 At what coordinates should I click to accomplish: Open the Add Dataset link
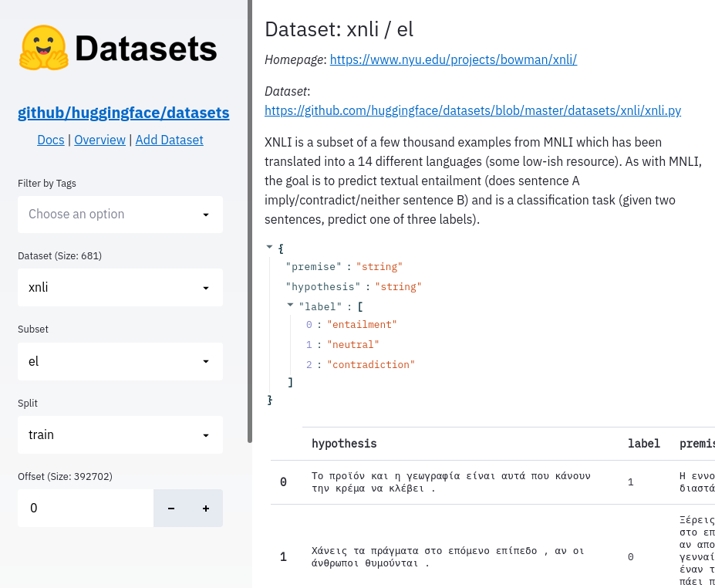click(x=169, y=140)
